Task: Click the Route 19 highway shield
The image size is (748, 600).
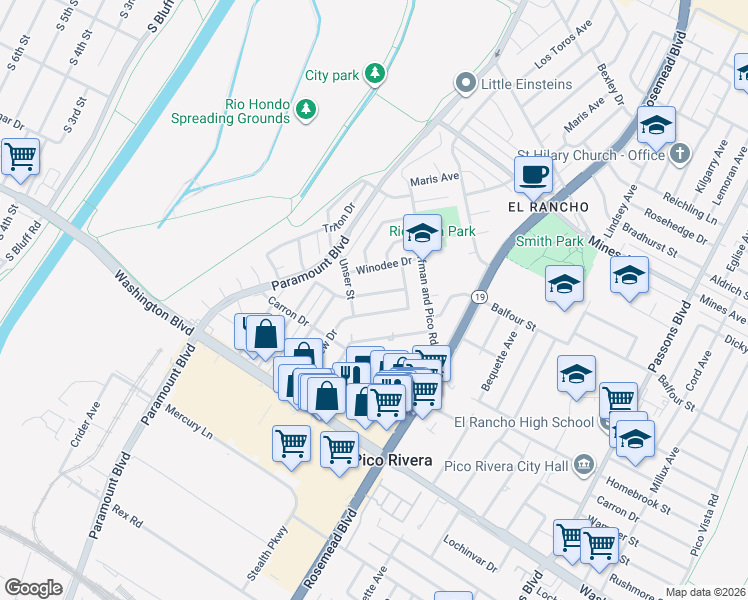Action: 480,298
